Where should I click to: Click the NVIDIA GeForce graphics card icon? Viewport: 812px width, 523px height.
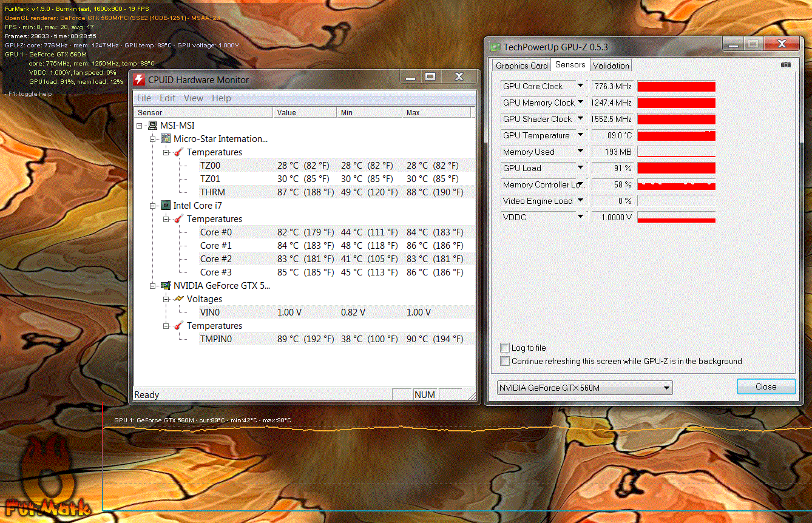click(166, 286)
